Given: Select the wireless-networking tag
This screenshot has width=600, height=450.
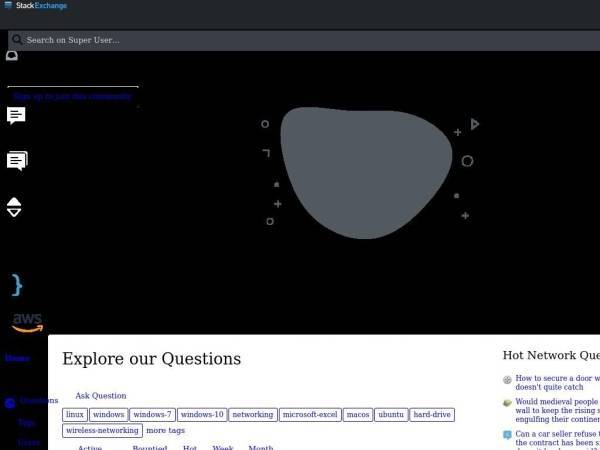Looking at the screenshot, I should [102, 430].
